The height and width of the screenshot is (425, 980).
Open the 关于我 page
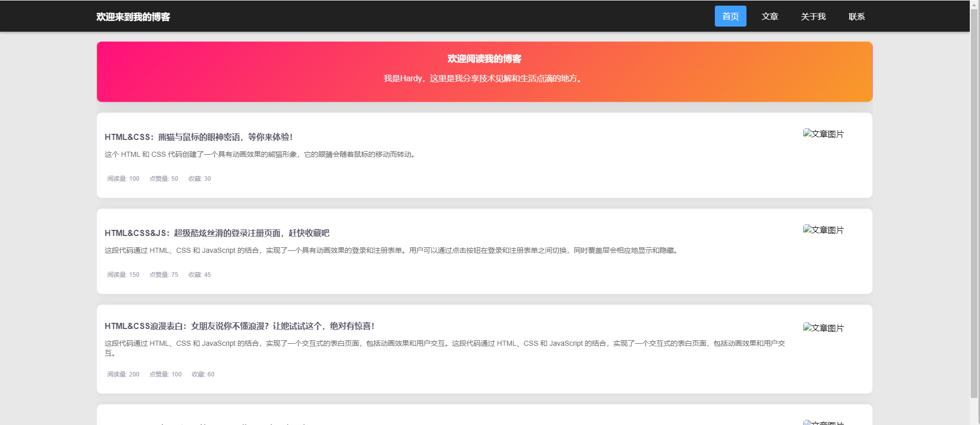(813, 16)
